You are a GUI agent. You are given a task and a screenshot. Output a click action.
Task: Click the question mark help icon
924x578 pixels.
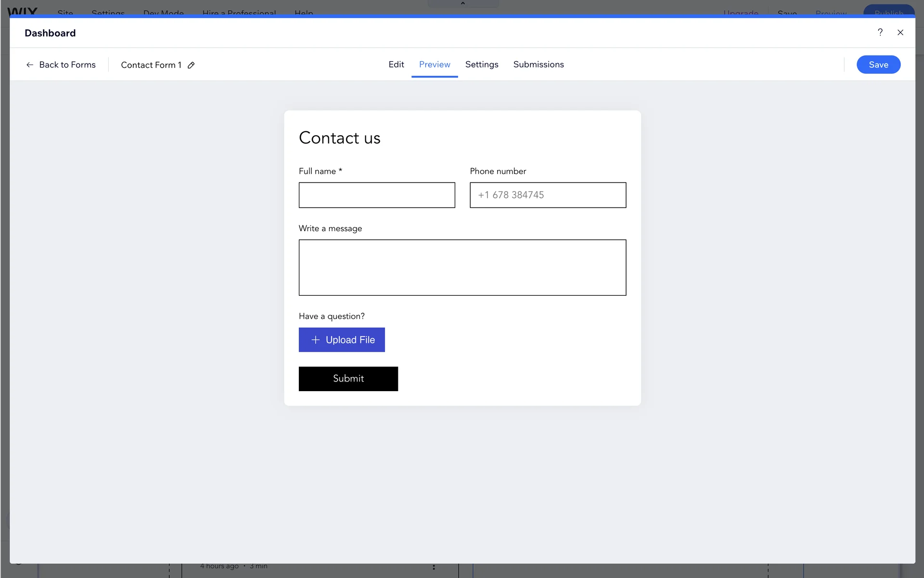click(880, 32)
